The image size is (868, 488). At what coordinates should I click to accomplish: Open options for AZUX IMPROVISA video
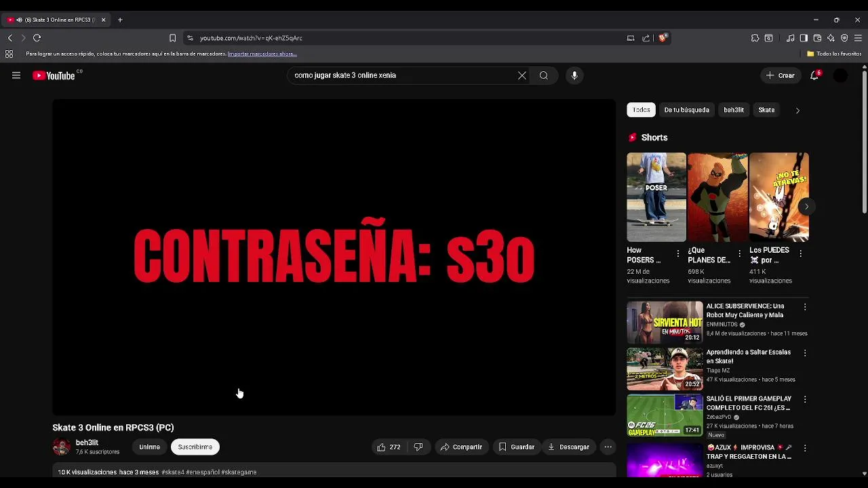click(805, 448)
